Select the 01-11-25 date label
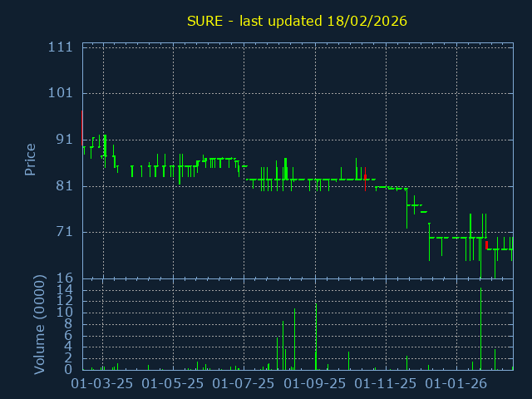 tap(386, 384)
